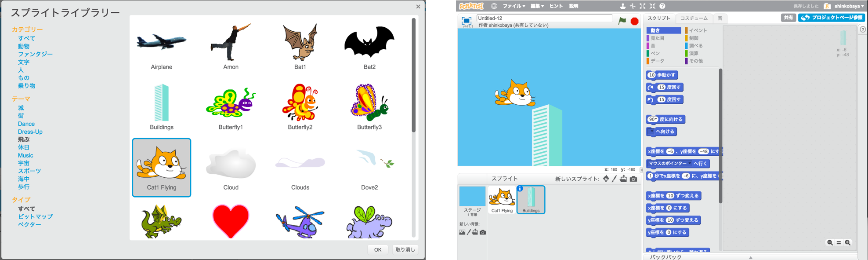Screen dimensions: 868x260
Task: Open the 編集 menu
Action: point(537,6)
